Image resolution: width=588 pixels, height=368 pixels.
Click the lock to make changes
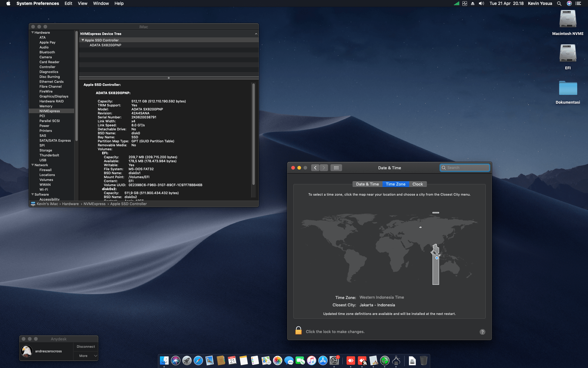(298, 331)
